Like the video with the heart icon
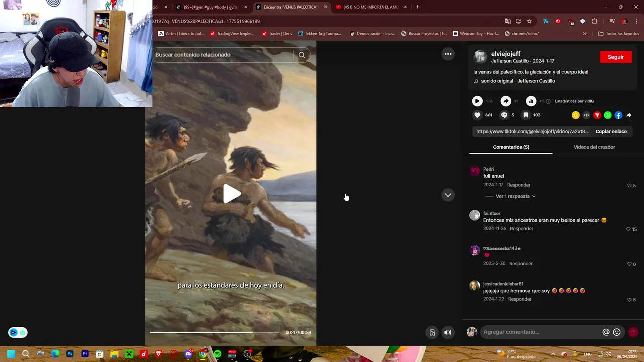 pyautogui.click(x=477, y=115)
